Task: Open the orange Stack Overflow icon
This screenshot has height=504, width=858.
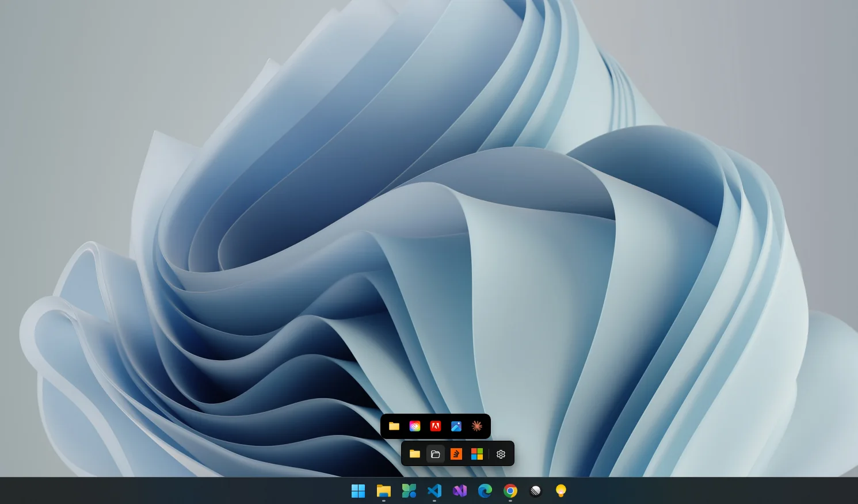Action: coord(456,454)
